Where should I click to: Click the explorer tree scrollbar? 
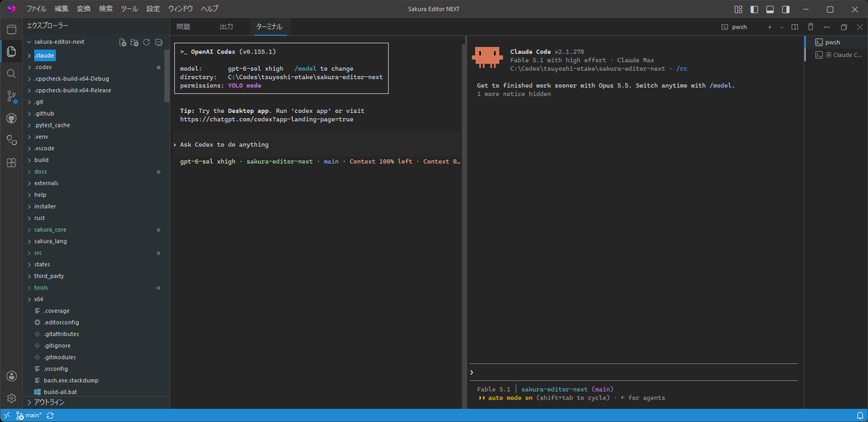click(x=168, y=75)
